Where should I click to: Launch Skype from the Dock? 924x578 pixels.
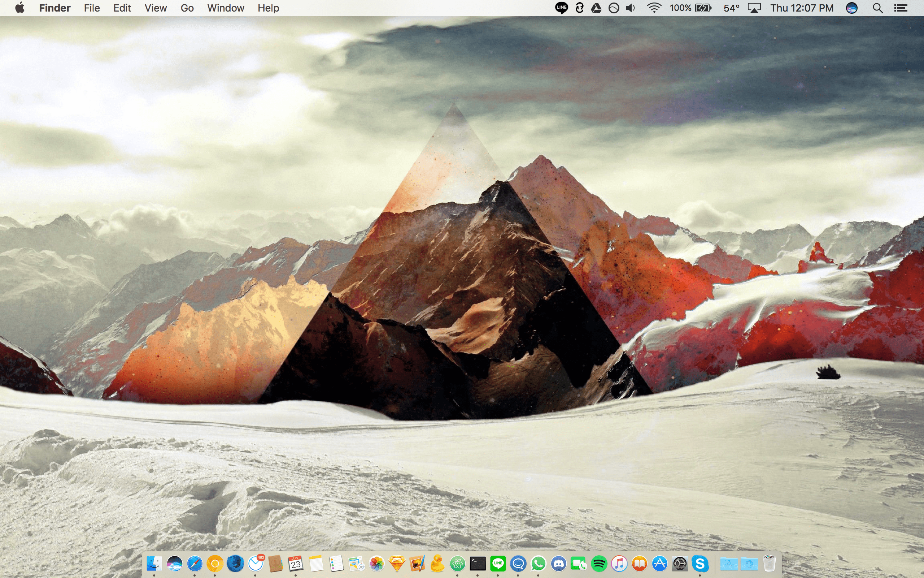point(700,564)
